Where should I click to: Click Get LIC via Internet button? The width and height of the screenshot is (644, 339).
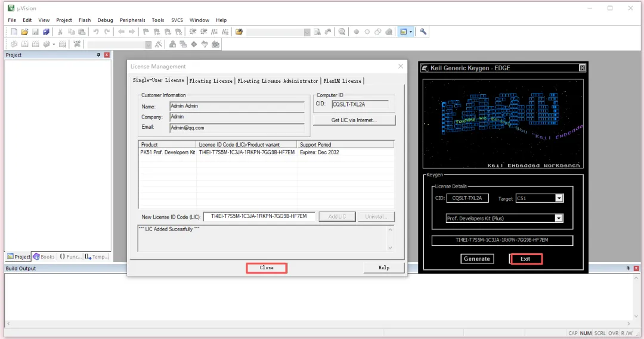click(354, 120)
